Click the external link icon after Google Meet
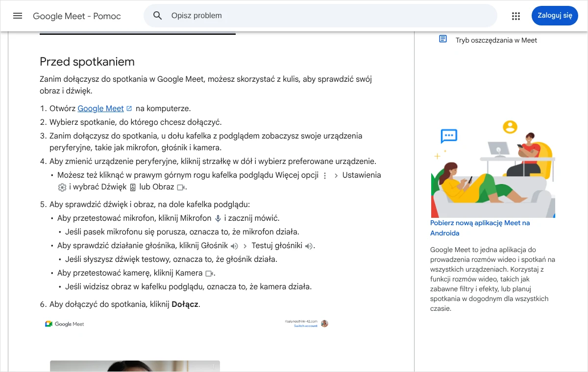This screenshot has width=588, height=372. point(129,108)
